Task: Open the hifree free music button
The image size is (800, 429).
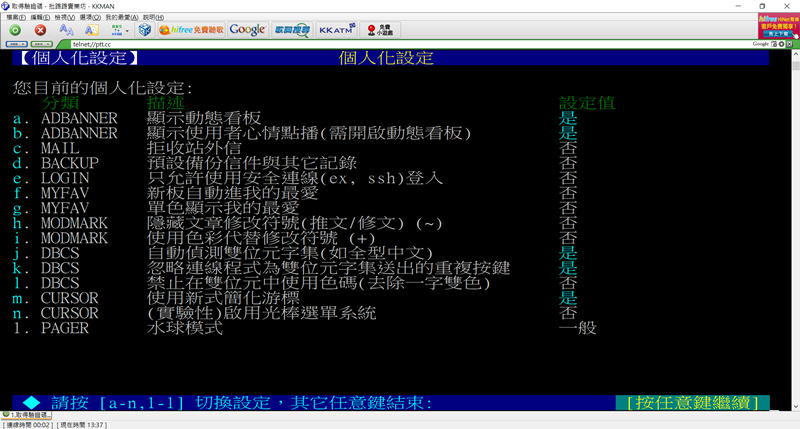Action: click(191, 30)
